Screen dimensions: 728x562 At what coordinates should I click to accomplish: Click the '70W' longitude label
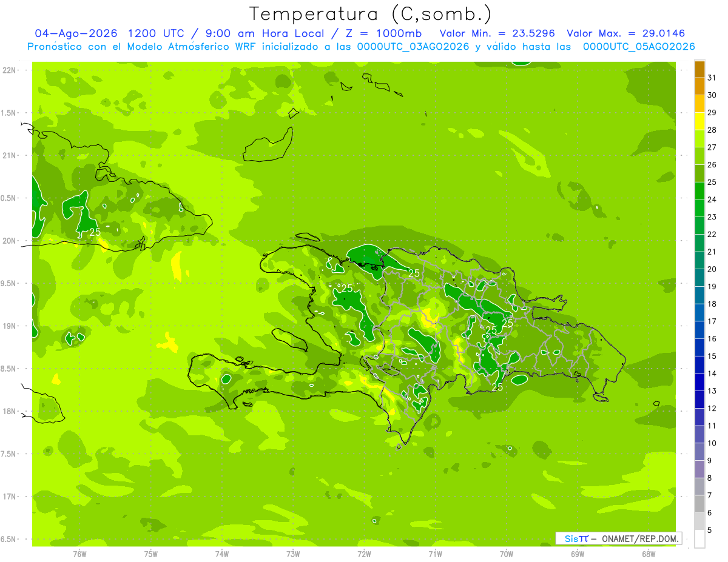click(507, 554)
